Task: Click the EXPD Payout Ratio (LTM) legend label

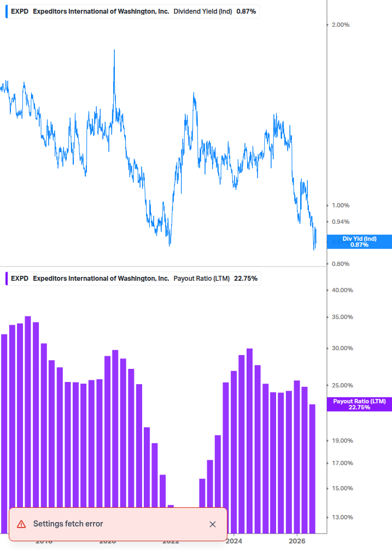Action: 133,278
